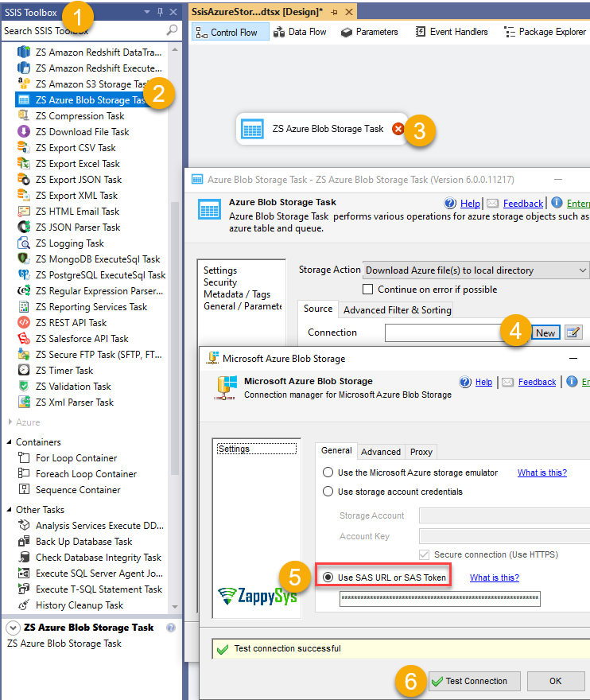590x700 pixels.
Task: Click the SAS token input field
Action: (440, 598)
